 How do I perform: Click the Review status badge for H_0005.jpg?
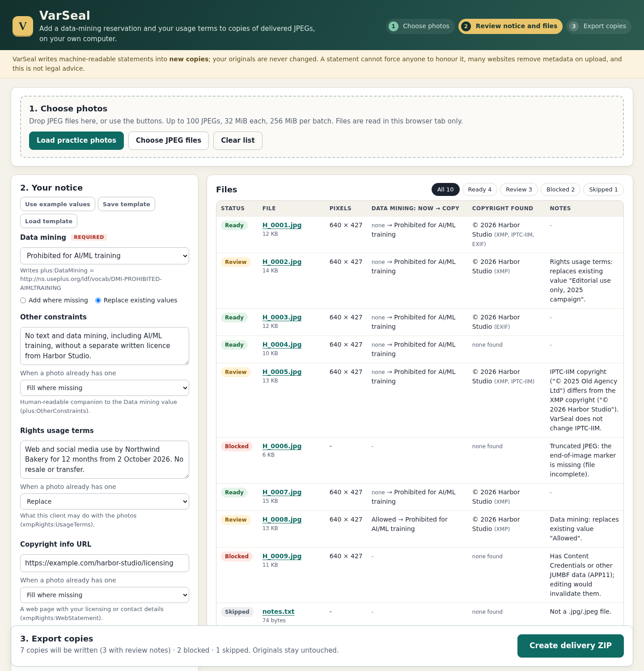point(236,372)
